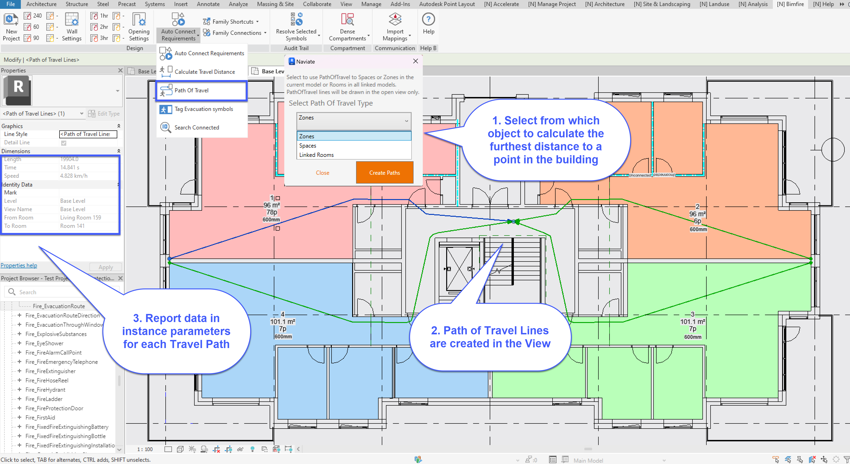Choose Path Of Travel menu entry

click(x=201, y=91)
